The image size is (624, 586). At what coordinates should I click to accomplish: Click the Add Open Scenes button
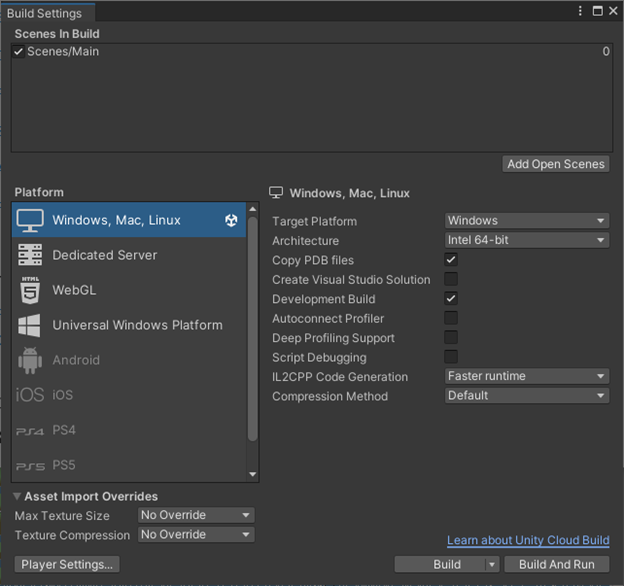(x=556, y=164)
